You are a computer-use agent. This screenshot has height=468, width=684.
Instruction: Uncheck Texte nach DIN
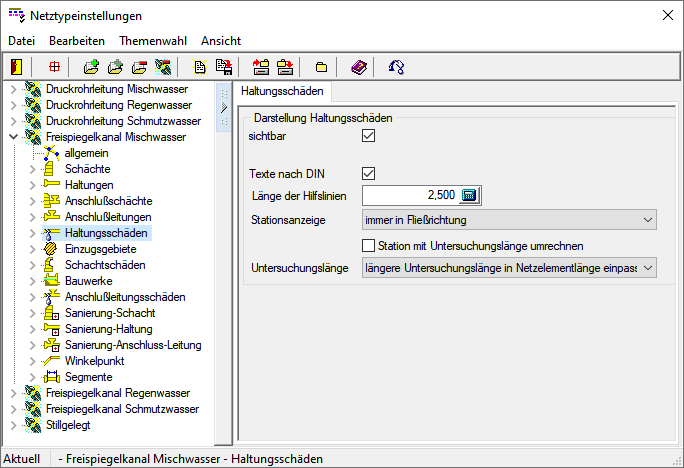368,173
